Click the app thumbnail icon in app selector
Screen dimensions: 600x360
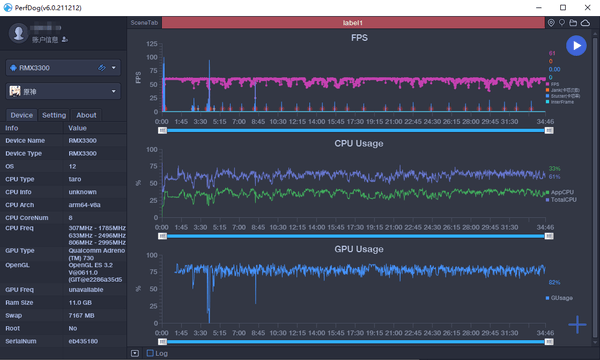click(15, 91)
